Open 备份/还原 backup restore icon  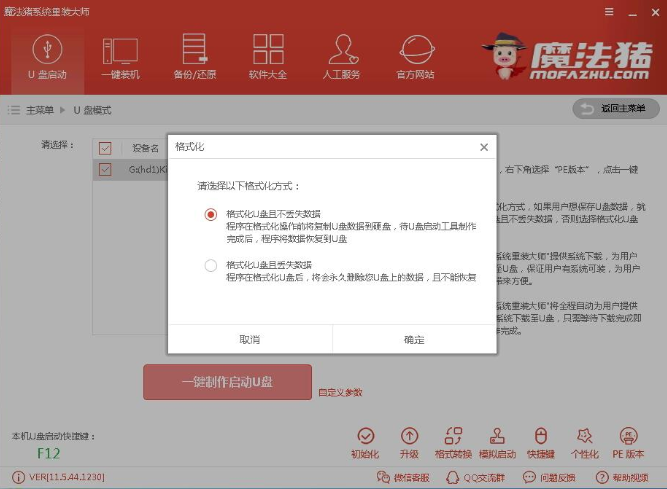point(194,49)
